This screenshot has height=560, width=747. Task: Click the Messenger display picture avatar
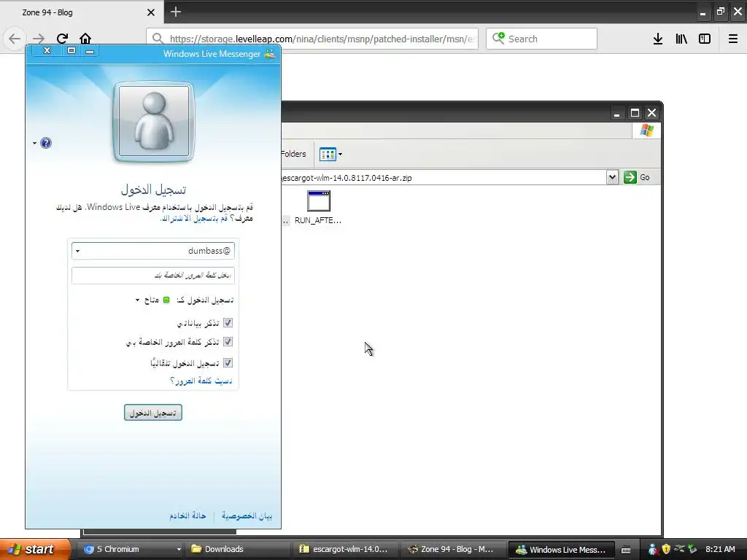pyautogui.click(x=153, y=122)
